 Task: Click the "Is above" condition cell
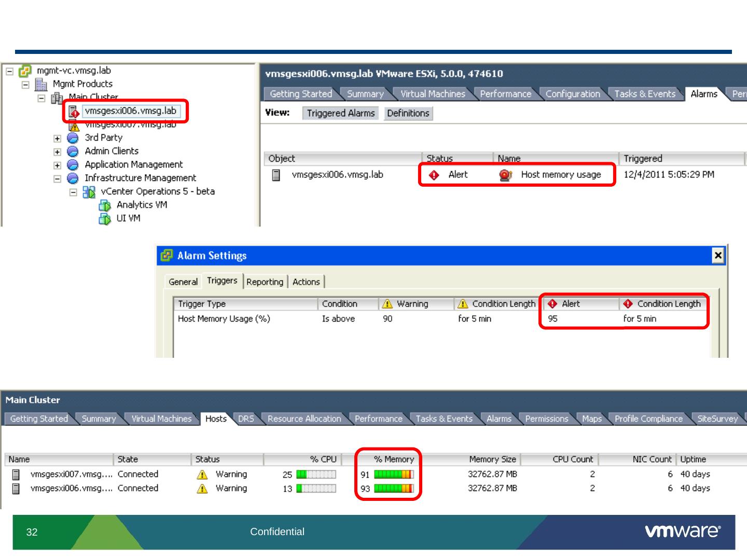pos(338,319)
